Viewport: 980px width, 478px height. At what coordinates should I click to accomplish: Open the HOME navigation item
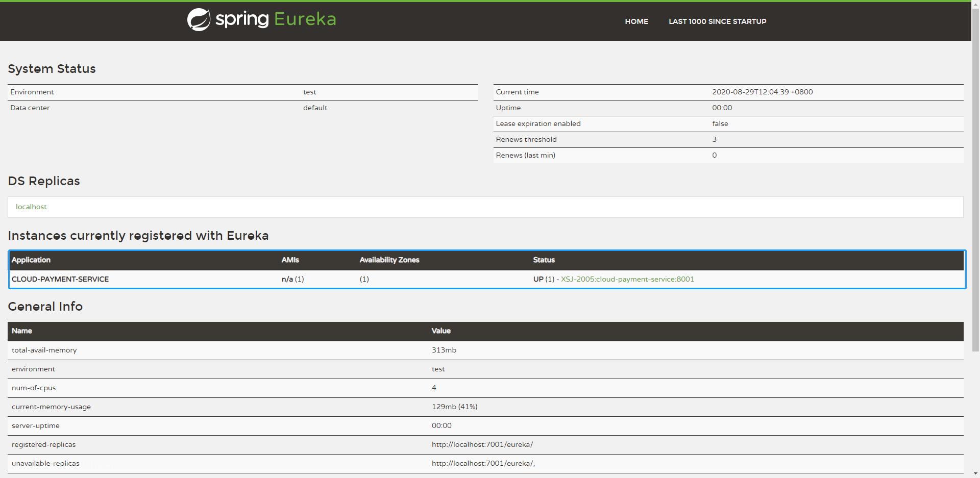[636, 21]
